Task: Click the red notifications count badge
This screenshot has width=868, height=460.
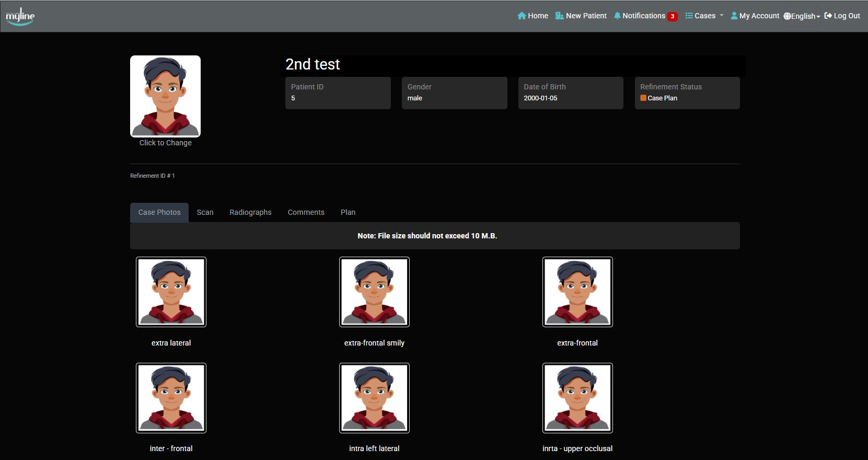Action: pos(673,16)
